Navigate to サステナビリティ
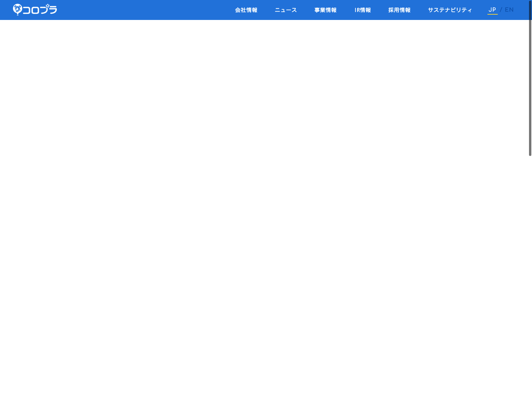Image resolution: width=532 pixels, height=399 pixels. coord(450,10)
